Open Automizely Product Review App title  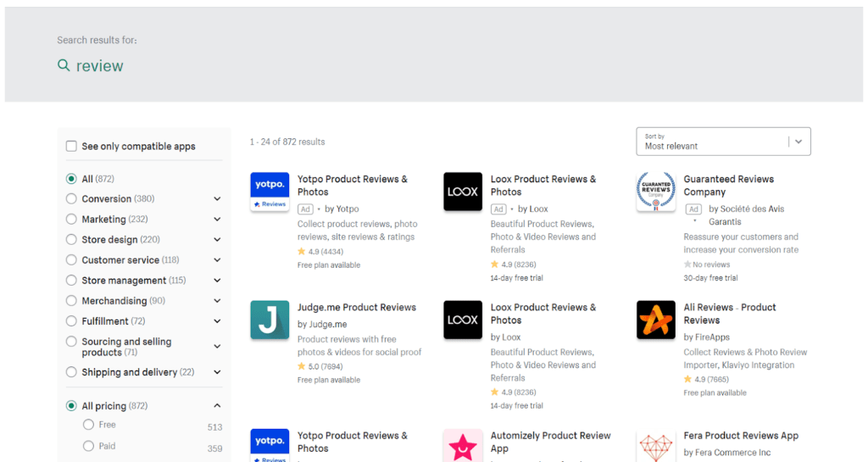550,442
